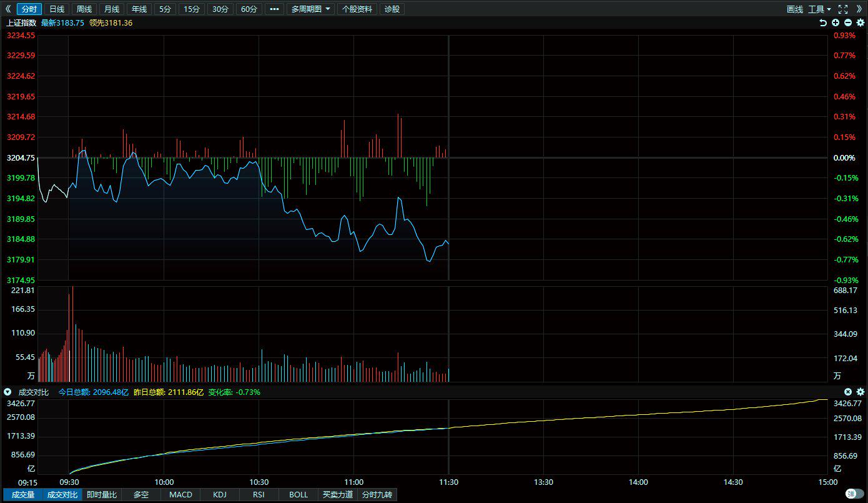Switch to 周线 weekly chart

click(84, 9)
